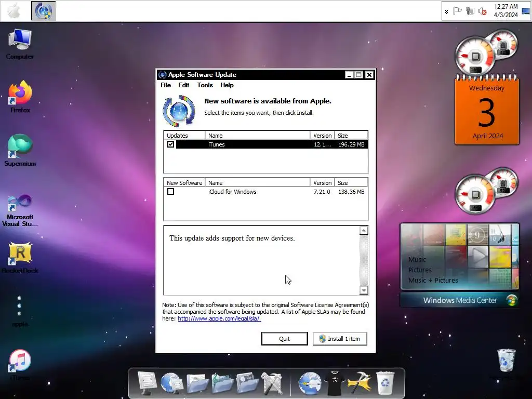Click the description pane scrollbar track
The image size is (532, 399).
point(364,260)
